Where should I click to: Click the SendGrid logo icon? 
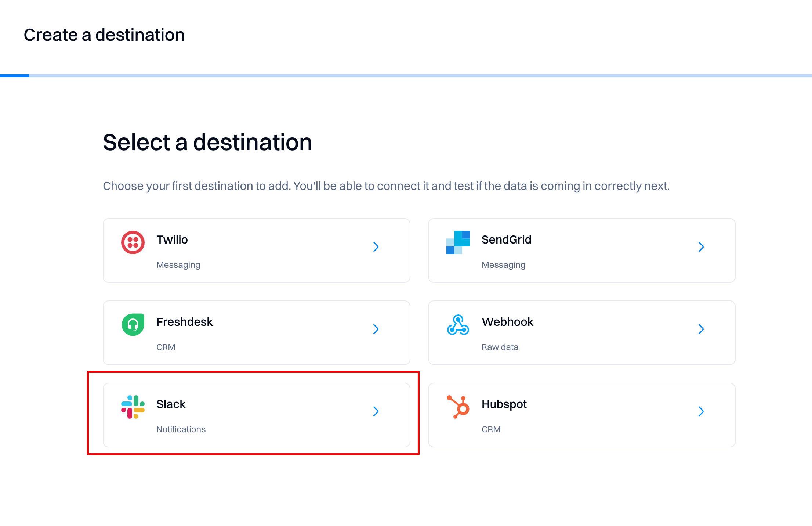point(458,242)
